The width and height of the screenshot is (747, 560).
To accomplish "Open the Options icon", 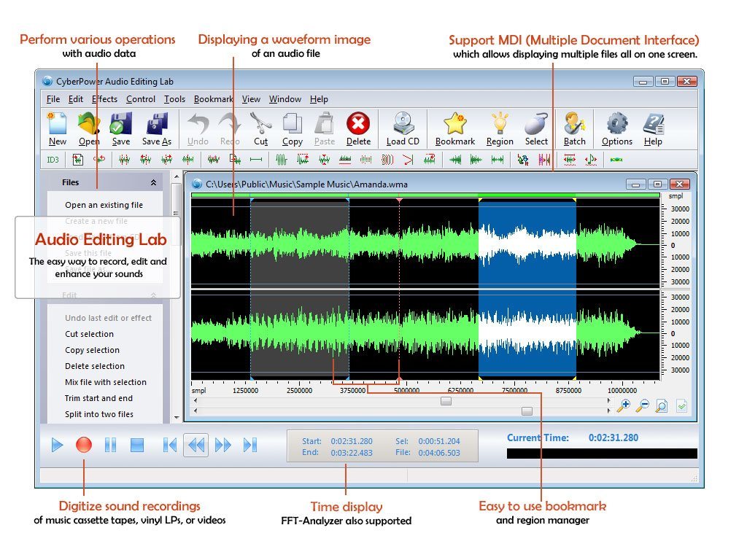I will point(616,128).
